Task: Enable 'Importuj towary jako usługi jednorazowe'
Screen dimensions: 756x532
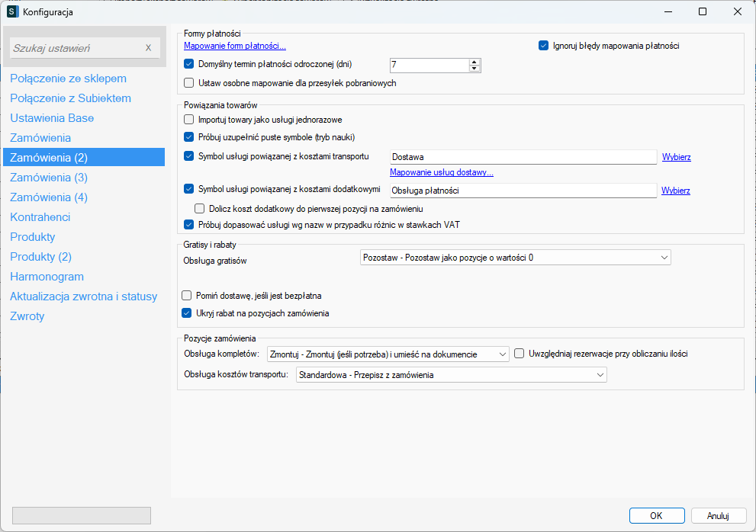Action: [189, 120]
